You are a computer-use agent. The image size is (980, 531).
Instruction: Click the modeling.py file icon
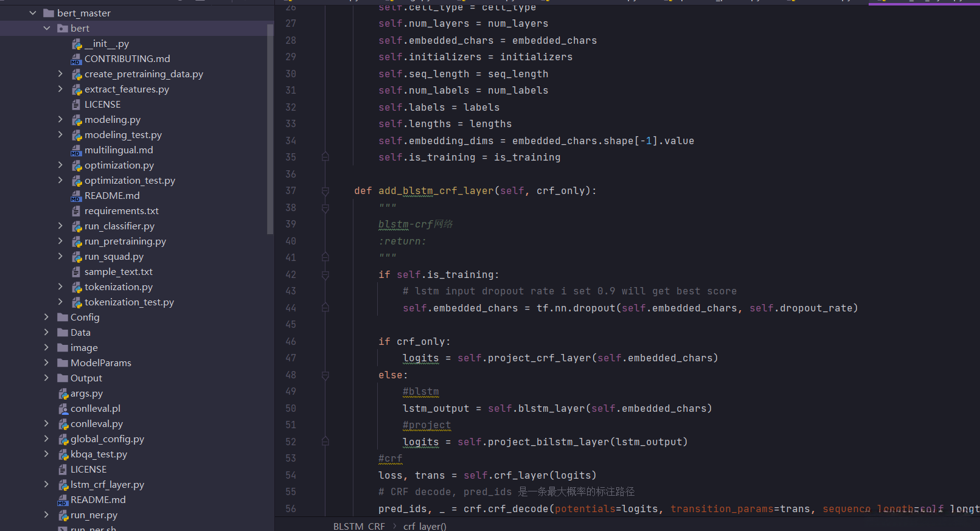(x=77, y=120)
